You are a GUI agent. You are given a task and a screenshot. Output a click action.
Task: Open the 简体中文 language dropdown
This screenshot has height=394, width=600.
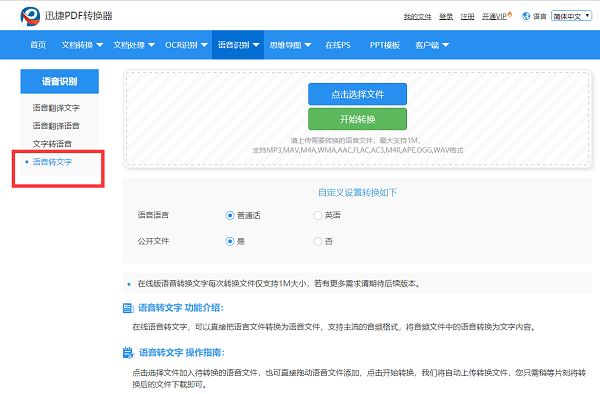pos(571,16)
